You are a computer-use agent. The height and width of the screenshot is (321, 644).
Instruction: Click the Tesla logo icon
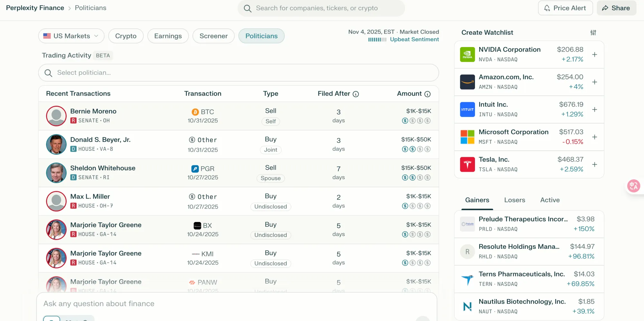467,164
